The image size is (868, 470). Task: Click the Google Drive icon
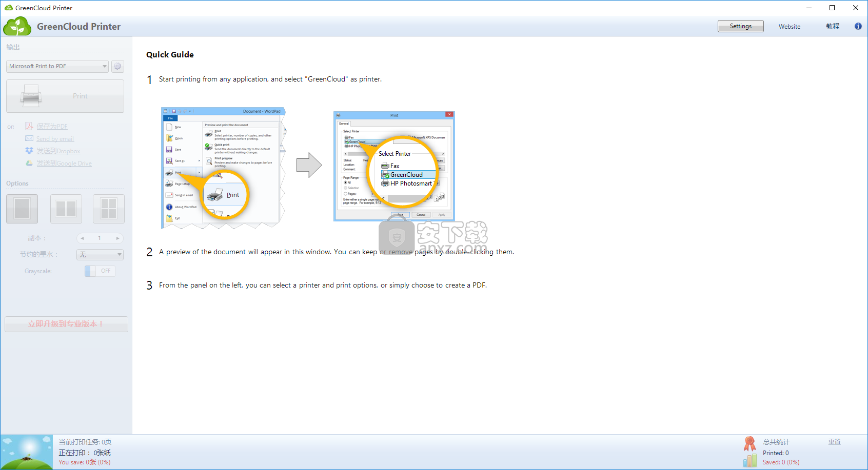(29, 163)
